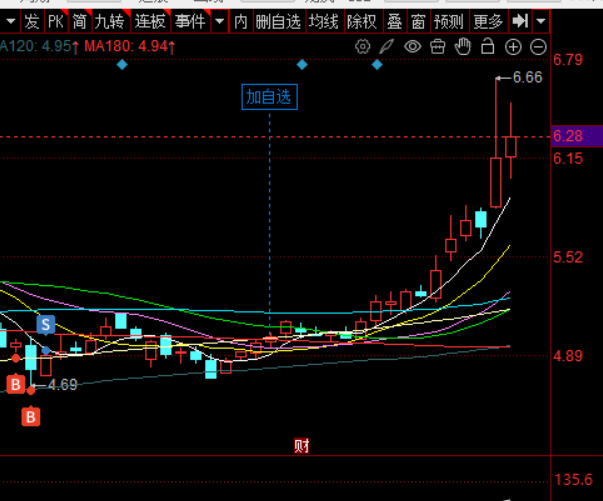Open the chart settings gear icon

[x=362, y=47]
